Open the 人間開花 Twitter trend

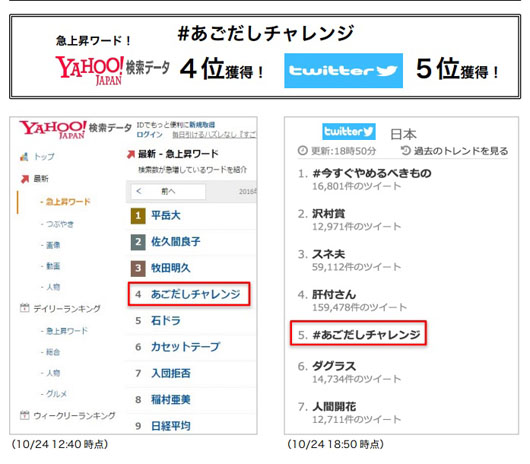point(334,407)
